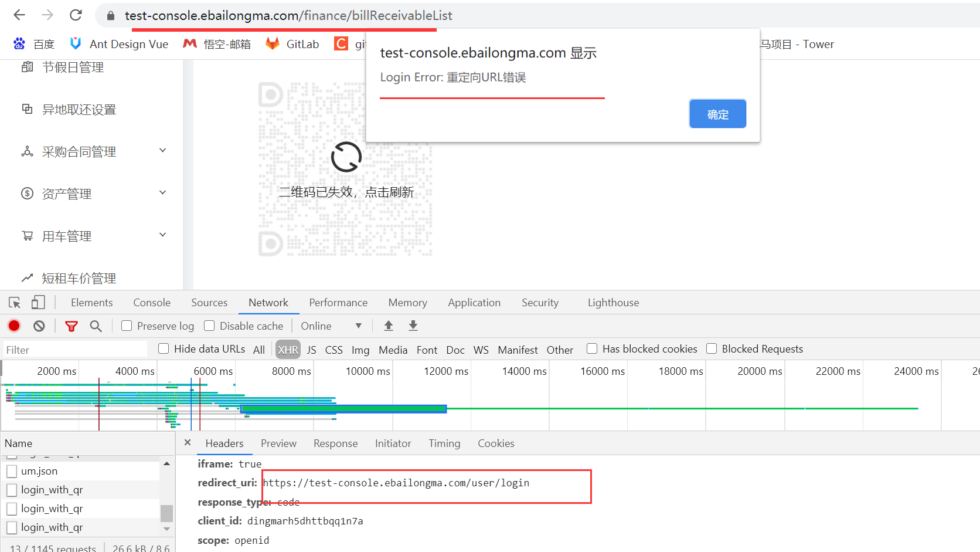The image size is (980, 552).
Task: Check Blocked Requests
Action: click(712, 348)
